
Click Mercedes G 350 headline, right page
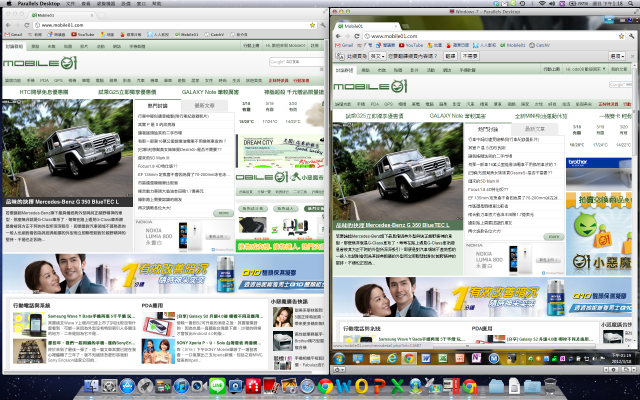(392, 225)
